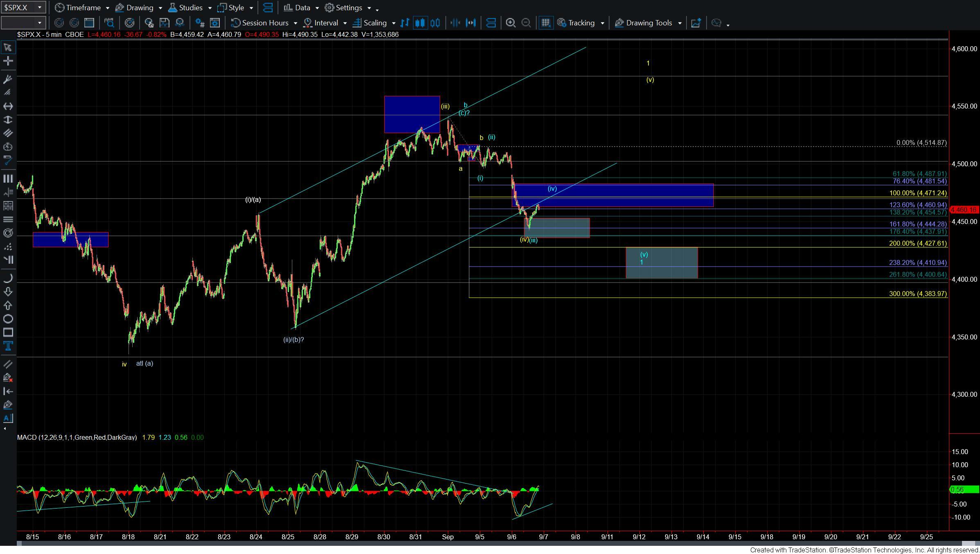980x554 pixels.
Task: Zoom in on the chart
Action: coord(510,23)
